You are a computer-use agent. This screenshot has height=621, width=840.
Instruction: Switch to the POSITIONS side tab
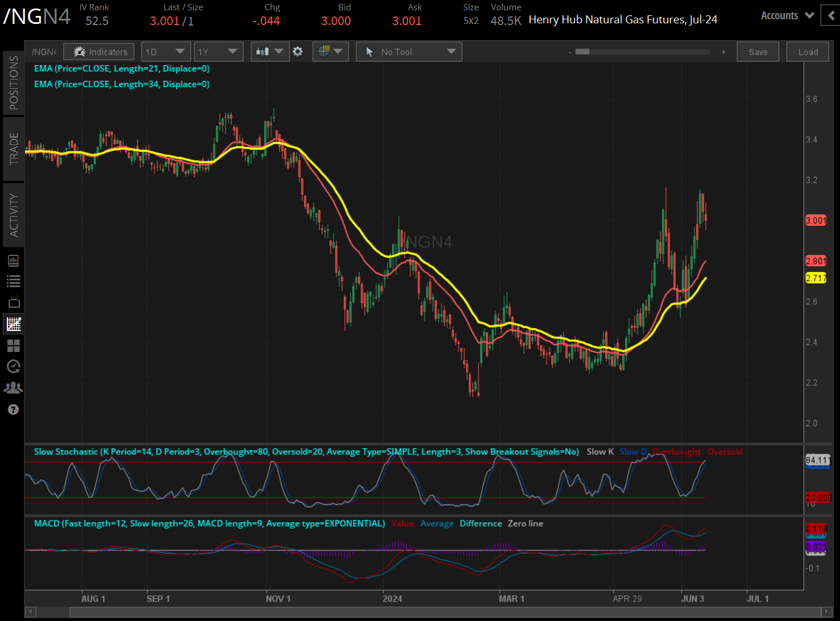(x=14, y=83)
